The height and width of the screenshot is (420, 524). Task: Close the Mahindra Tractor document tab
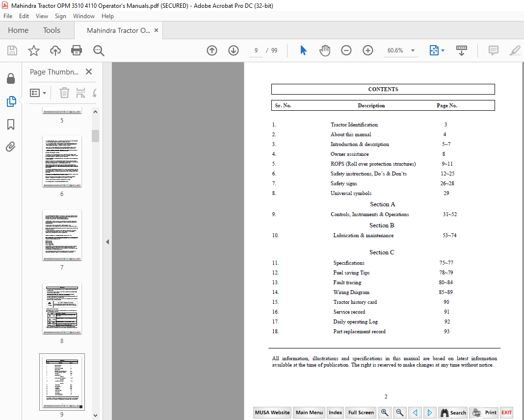click(156, 30)
